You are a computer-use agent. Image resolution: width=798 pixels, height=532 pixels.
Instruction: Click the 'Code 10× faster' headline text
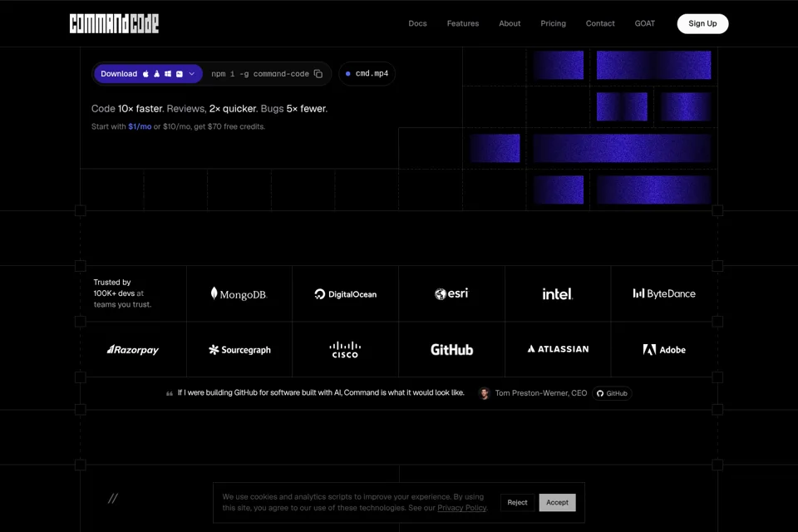click(127, 108)
